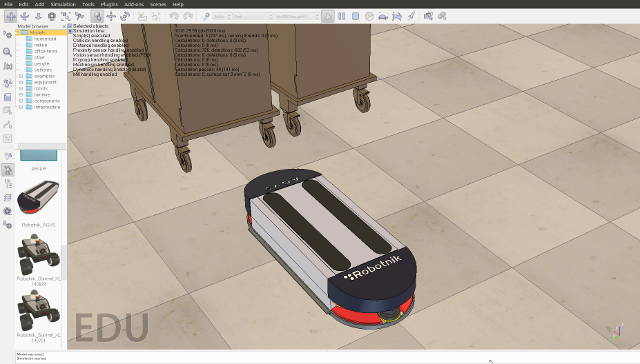The image size is (640, 364).
Task: Expand the furniture folder
Action: (21, 95)
